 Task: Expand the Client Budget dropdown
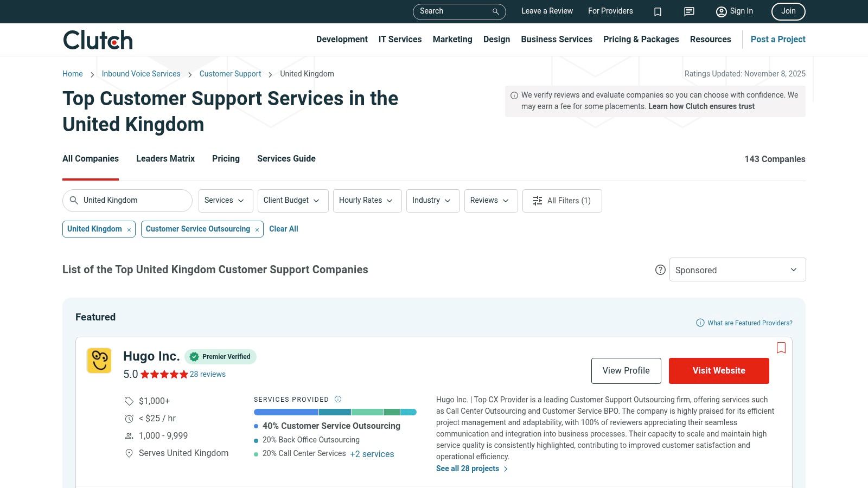[x=293, y=201]
